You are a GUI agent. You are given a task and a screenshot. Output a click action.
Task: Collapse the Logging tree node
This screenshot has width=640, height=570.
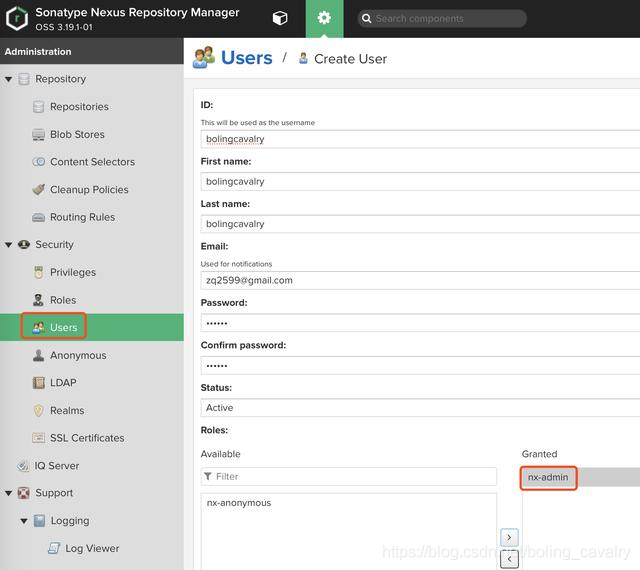pyautogui.click(x=24, y=521)
